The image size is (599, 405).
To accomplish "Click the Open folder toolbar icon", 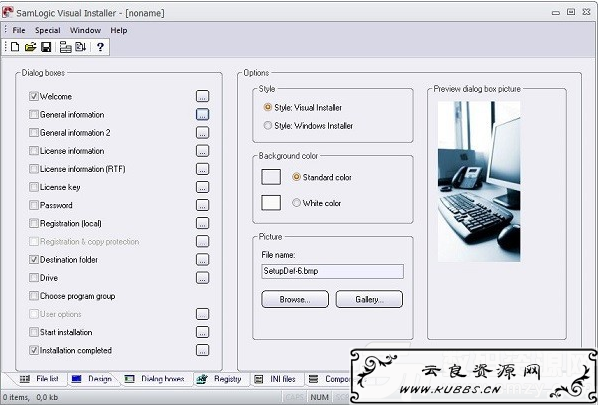I will [x=30, y=47].
